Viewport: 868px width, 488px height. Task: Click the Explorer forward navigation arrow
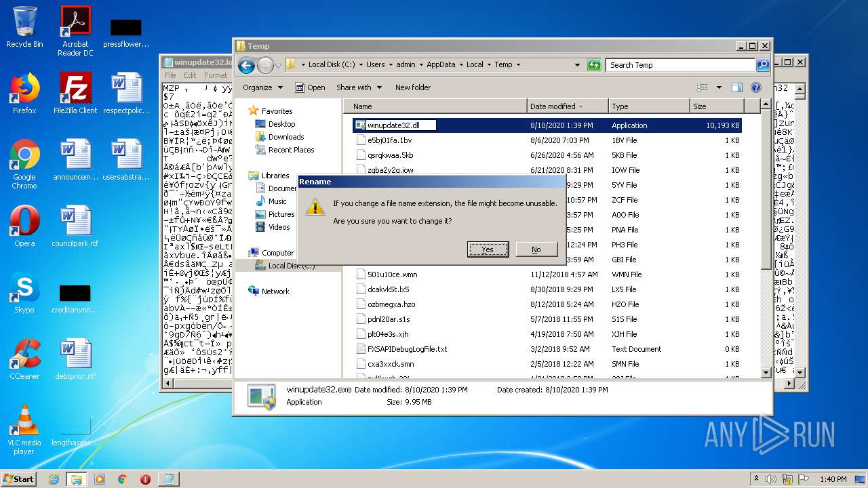265,65
